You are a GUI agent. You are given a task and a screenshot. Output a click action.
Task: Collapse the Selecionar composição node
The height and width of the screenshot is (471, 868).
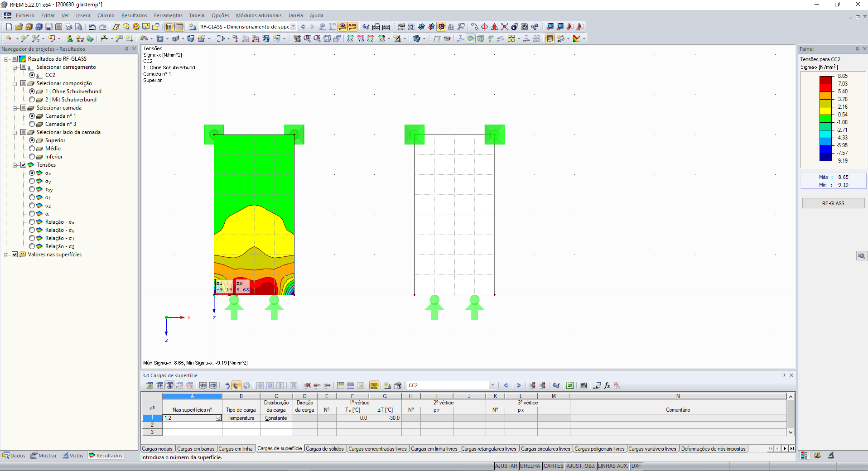click(15, 83)
